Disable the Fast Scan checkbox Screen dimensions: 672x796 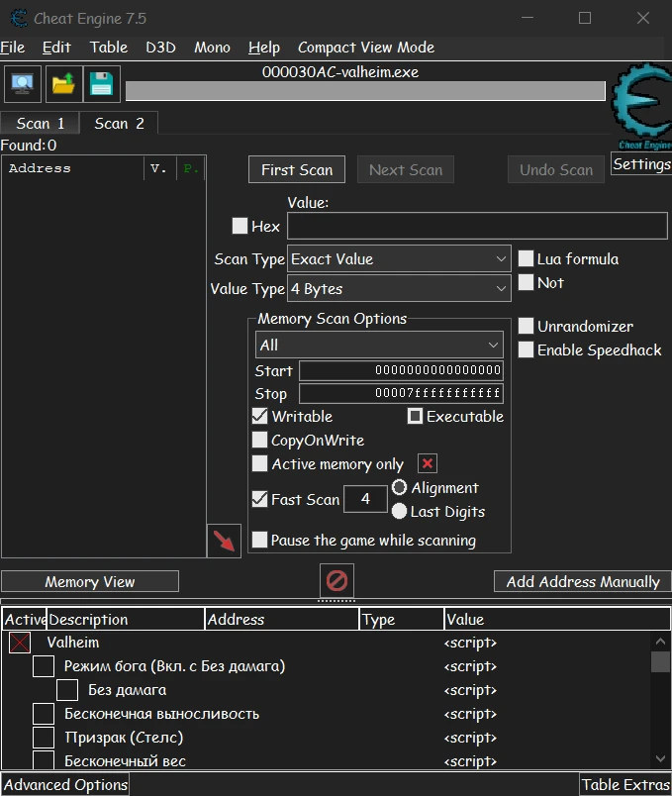click(x=260, y=499)
